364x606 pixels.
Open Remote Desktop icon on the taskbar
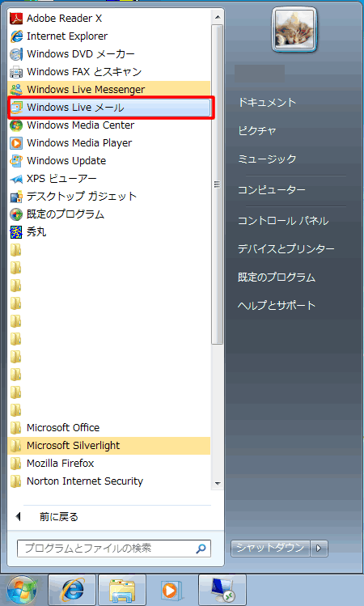point(222,590)
